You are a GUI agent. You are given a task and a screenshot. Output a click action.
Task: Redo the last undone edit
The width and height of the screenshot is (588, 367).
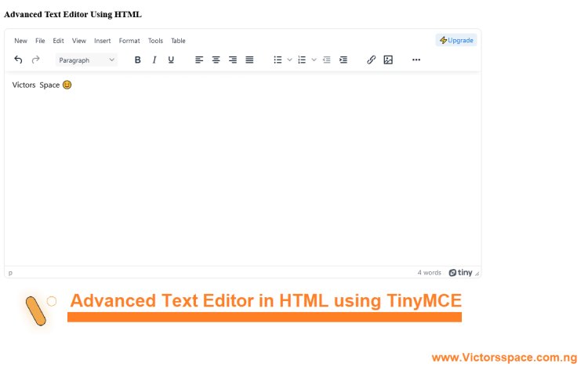[x=35, y=60]
